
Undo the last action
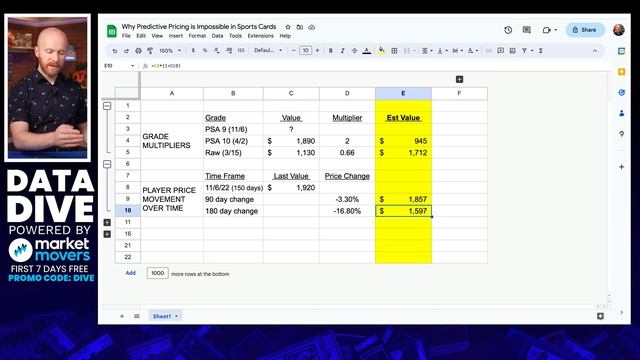tap(115, 51)
